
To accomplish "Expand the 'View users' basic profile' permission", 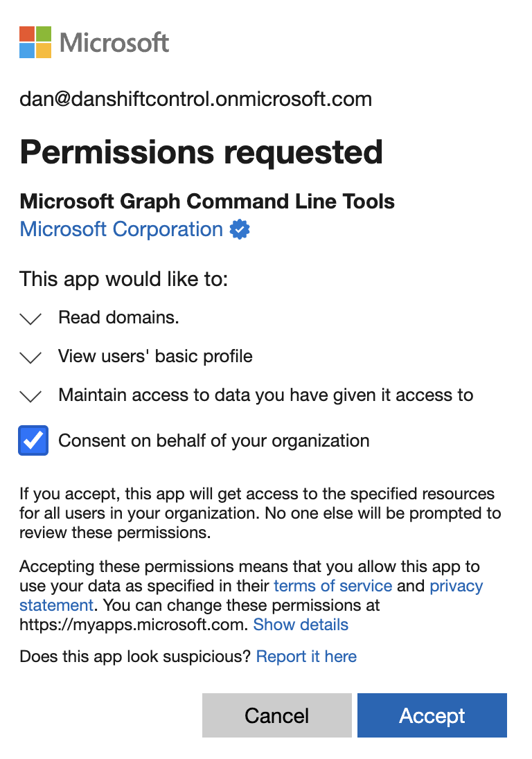I will click(30, 357).
